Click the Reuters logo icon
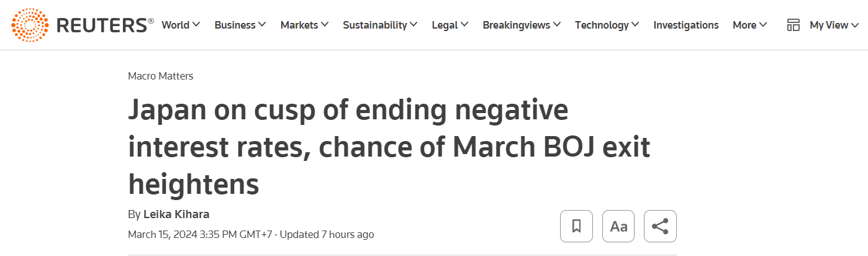868x256 pixels. tap(30, 25)
